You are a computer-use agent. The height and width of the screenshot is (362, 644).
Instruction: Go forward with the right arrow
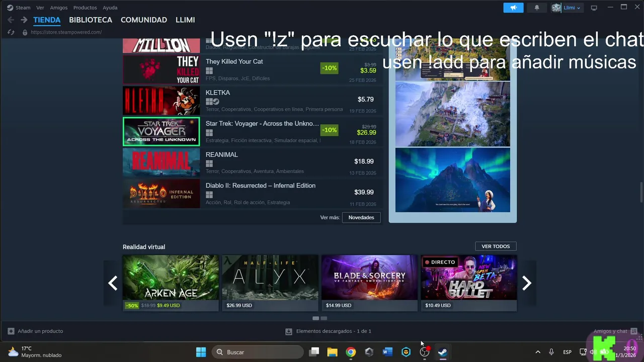coord(24,20)
